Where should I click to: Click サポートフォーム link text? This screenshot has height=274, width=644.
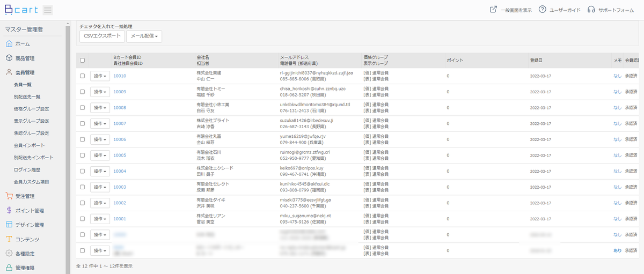pos(616,10)
